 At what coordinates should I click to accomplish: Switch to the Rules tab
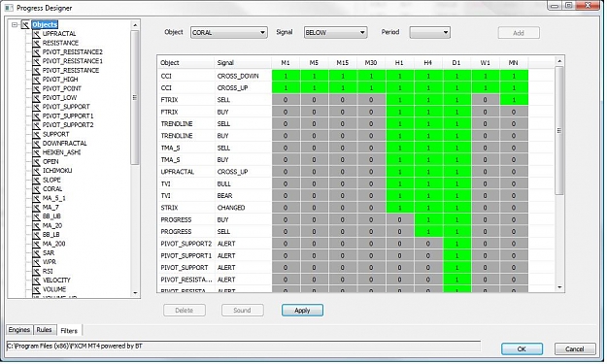click(44, 330)
